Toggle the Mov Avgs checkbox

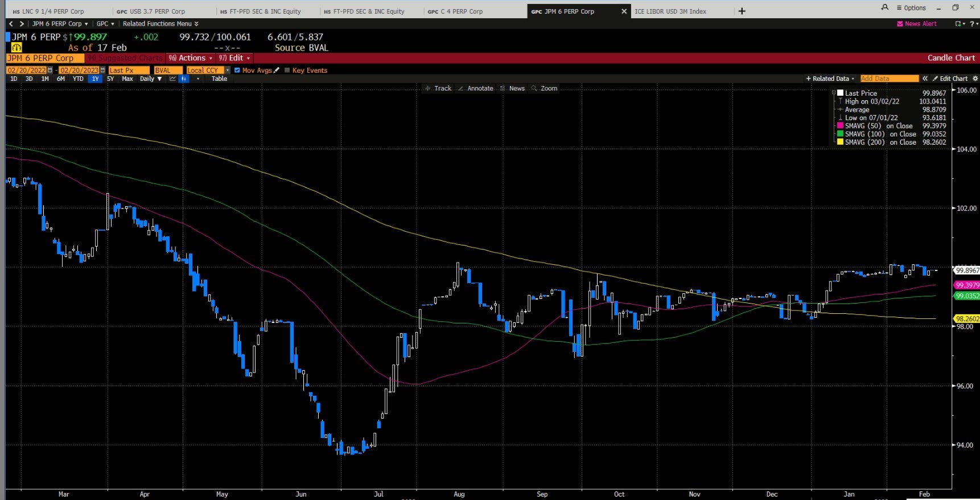point(237,71)
